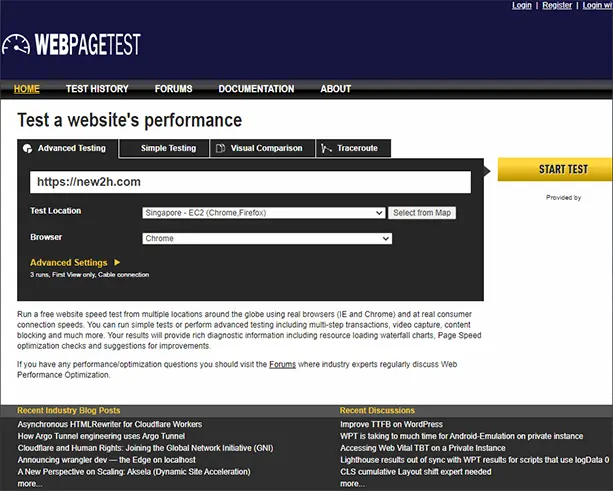Open Lighthouse results out of sync discussion
This screenshot has width=613, height=491.
(x=475, y=460)
